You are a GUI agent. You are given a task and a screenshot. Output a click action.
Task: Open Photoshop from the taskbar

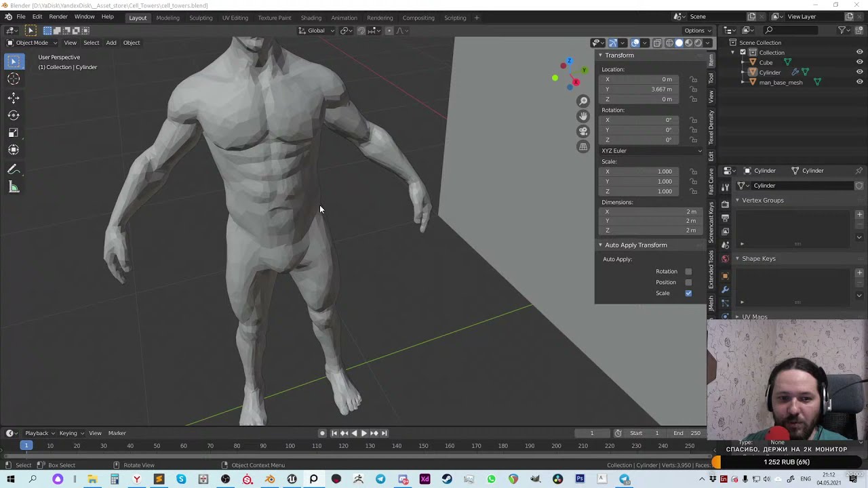point(580,480)
